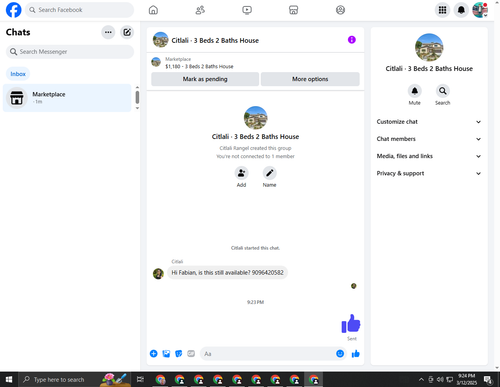Click the message Hi Fabian, is this still available?
Screen dimensions: 500x387
227,273
